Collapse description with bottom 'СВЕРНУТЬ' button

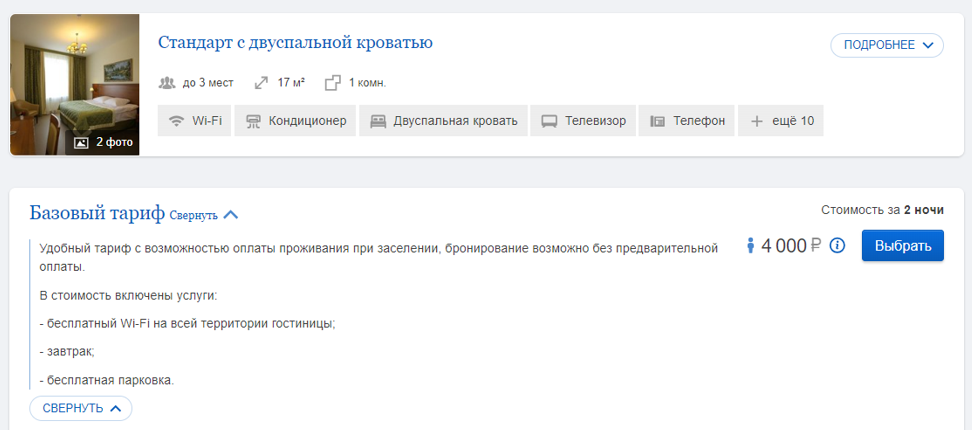(81, 408)
